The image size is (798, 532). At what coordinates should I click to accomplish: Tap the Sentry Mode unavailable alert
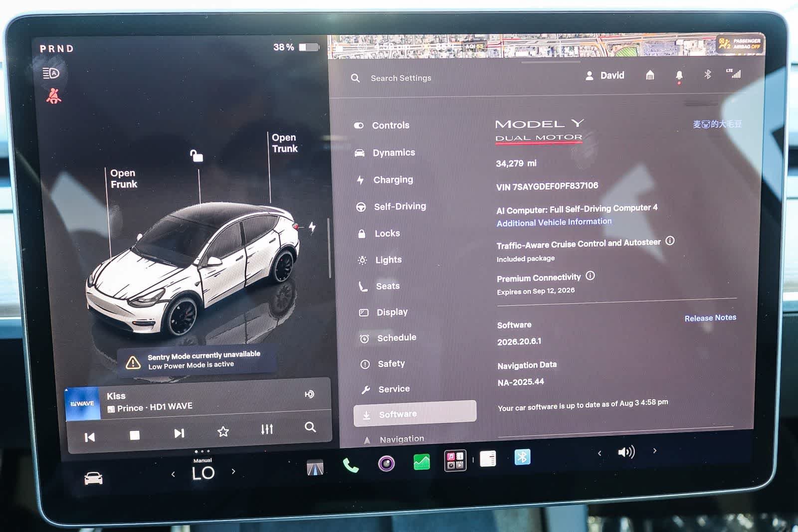(x=197, y=360)
